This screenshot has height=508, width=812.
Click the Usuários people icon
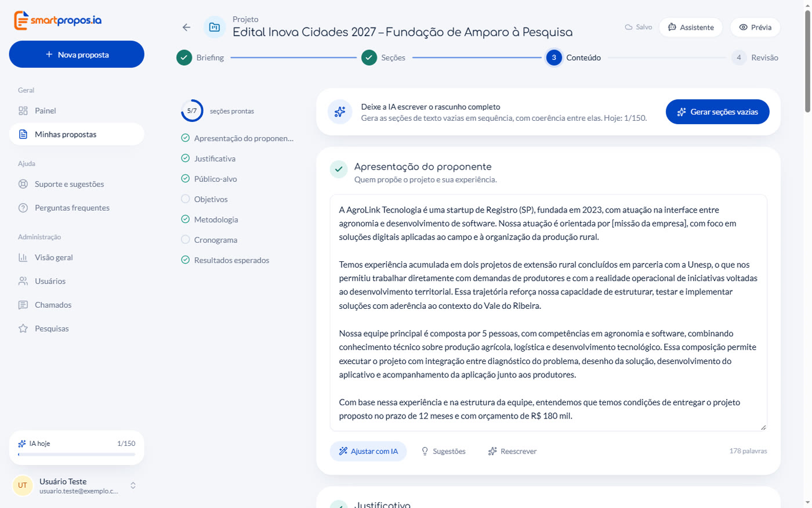pyautogui.click(x=23, y=282)
